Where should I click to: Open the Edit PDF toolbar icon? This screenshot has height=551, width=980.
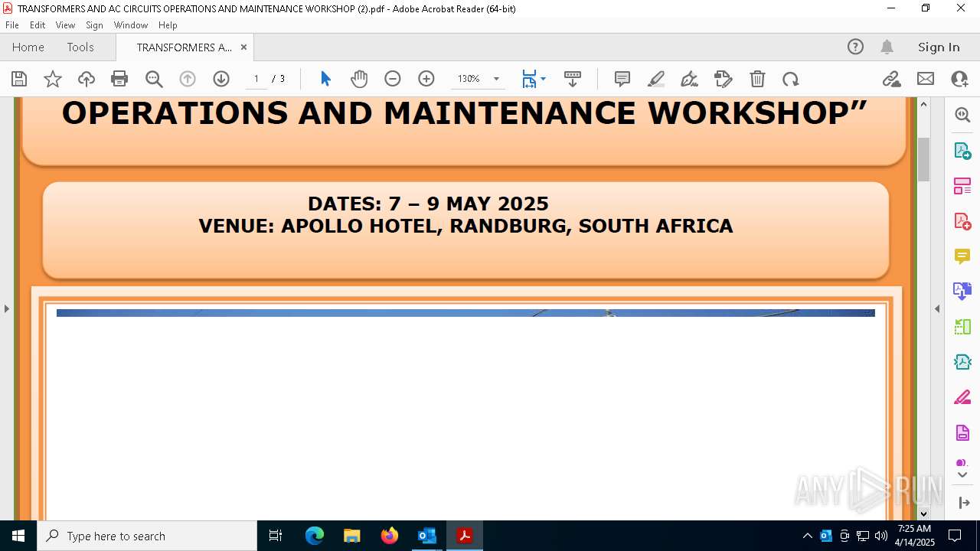pyautogui.click(x=724, y=79)
